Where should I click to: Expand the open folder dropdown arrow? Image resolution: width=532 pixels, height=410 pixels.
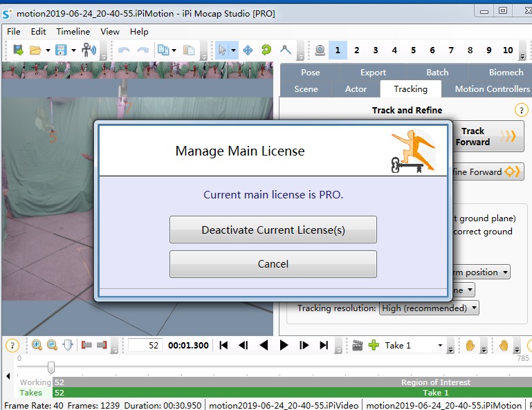coord(48,50)
